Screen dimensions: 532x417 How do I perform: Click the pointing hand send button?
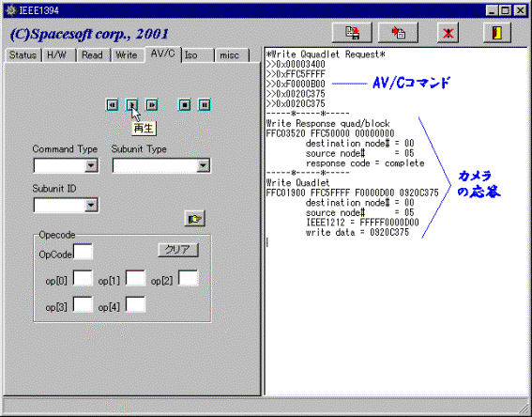tap(195, 219)
